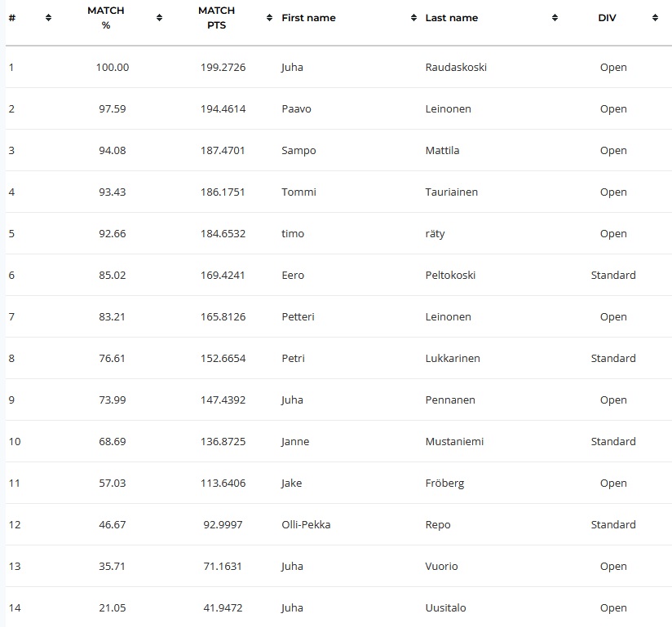Click the first name Jake
This screenshot has height=627, width=672.
(x=291, y=483)
